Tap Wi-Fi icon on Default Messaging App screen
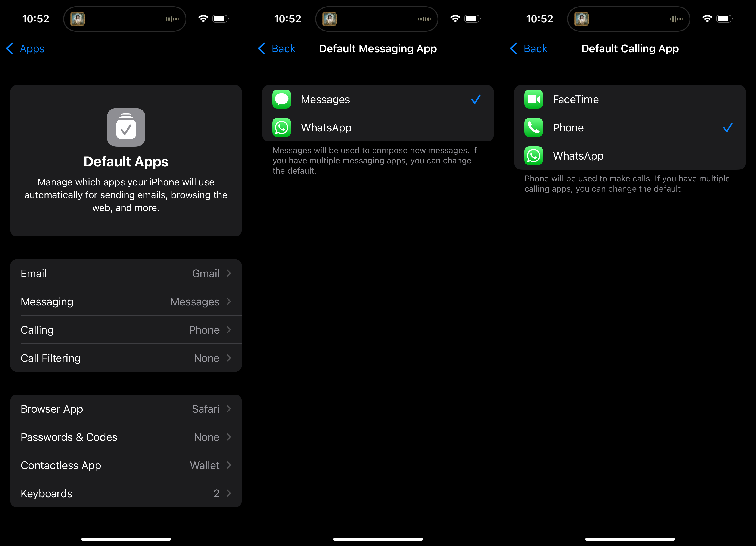 [455, 19]
